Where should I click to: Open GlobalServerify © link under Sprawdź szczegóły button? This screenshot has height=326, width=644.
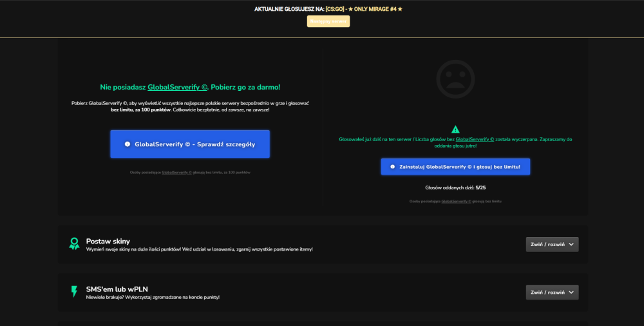coord(176,172)
